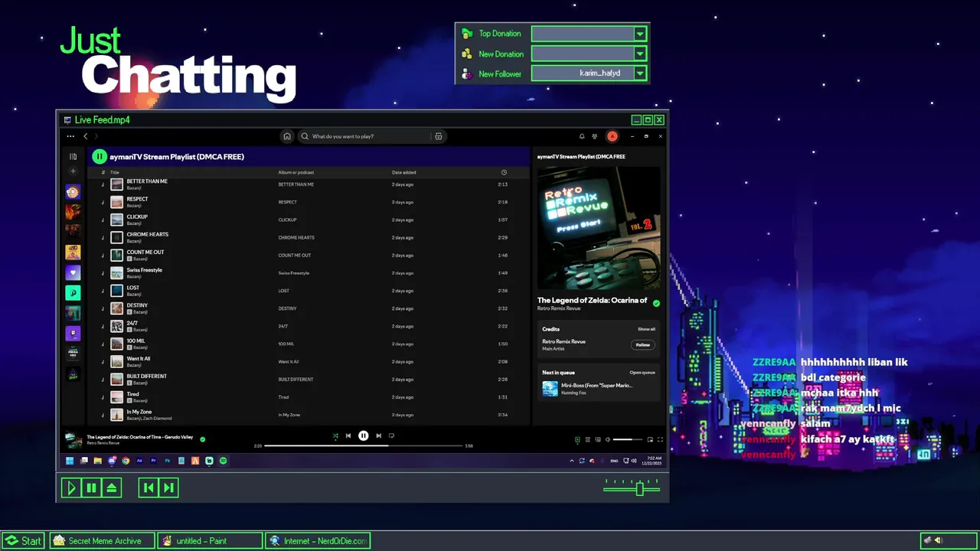Image resolution: width=980 pixels, height=551 pixels.
Task: Sort by Title column header
Action: click(x=115, y=172)
